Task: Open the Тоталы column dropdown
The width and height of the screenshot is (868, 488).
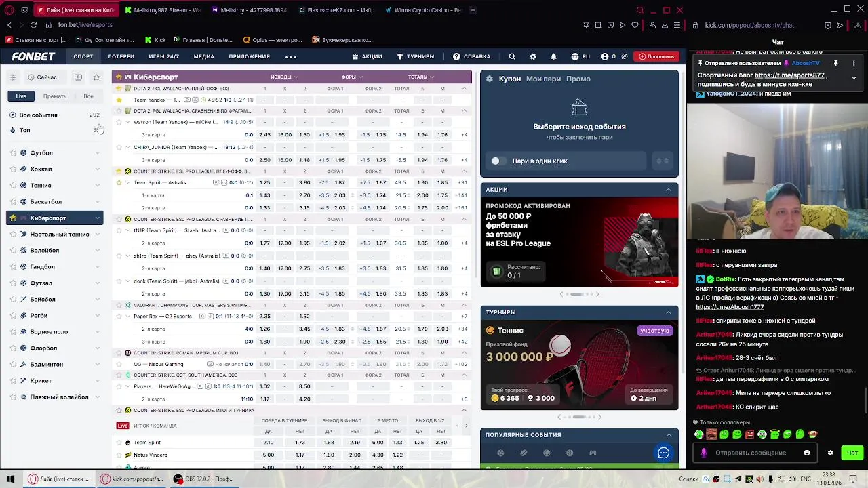Action: tap(421, 77)
